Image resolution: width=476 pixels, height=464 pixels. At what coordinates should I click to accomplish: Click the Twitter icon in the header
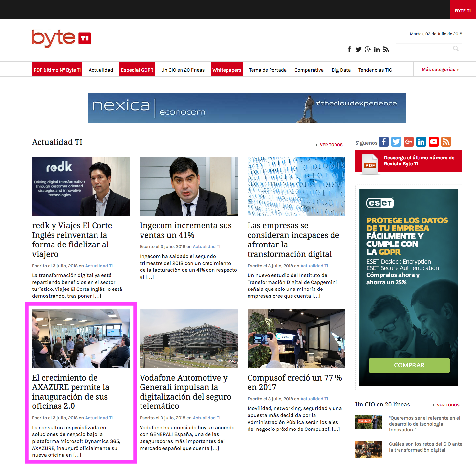click(358, 49)
